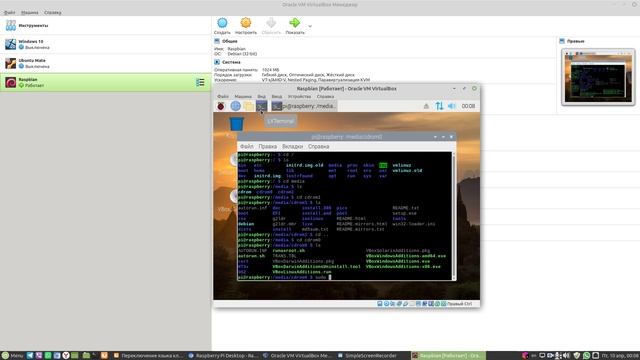Screen dimensions: 640x360
Task: Launch LXTerminal icon in Pi panel
Action: [261, 106]
